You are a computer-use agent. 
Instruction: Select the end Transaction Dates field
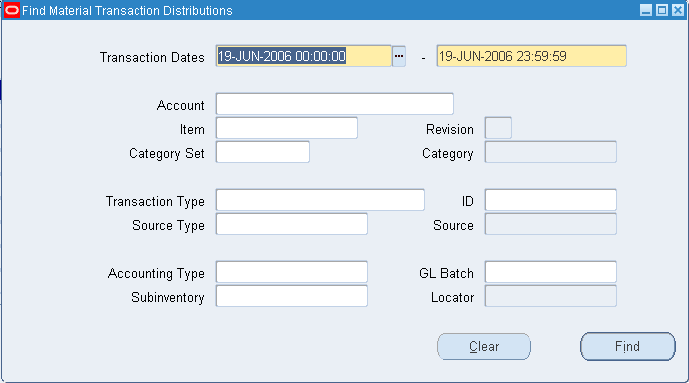tap(532, 56)
